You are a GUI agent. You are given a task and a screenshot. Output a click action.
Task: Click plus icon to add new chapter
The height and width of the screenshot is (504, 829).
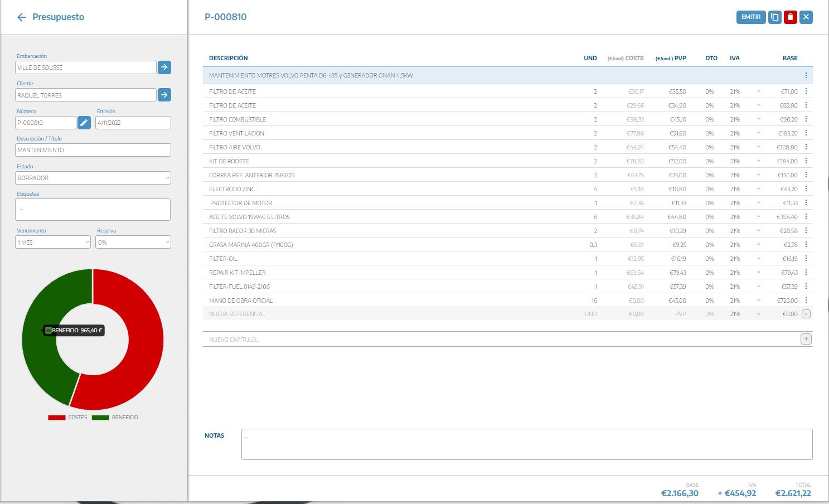coord(806,339)
